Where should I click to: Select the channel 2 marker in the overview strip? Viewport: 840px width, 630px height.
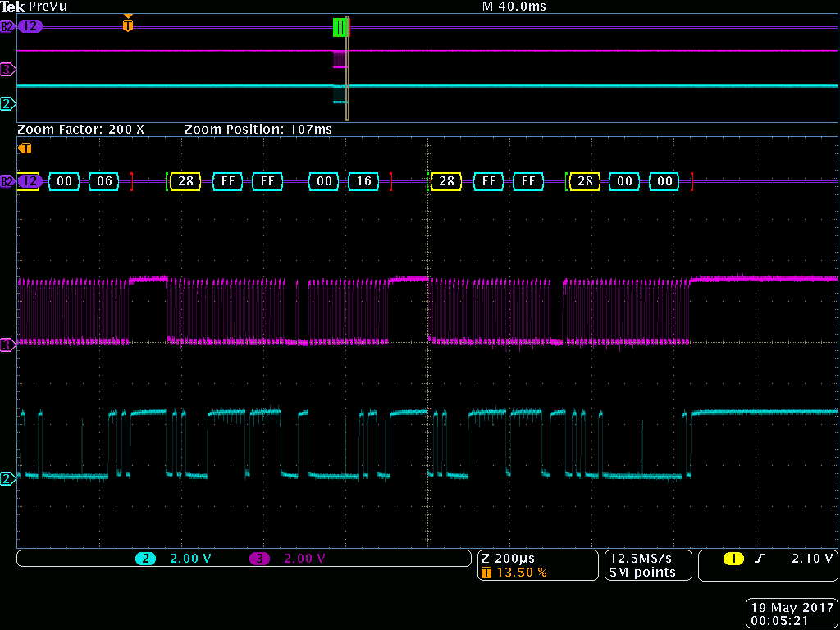pyautogui.click(x=7, y=104)
